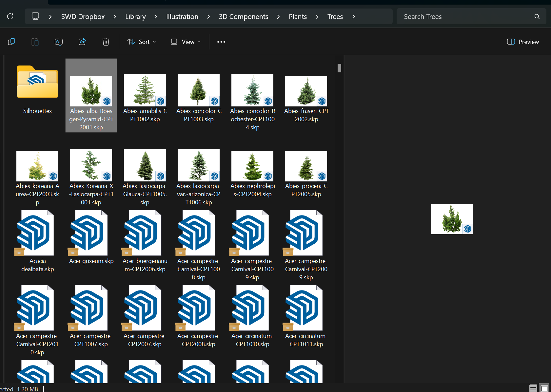Image resolution: width=551 pixels, height=392 pixels.
Task: Select Acer-buergerianum-CPT2006.skp file icon
Action: pos(142,233)
